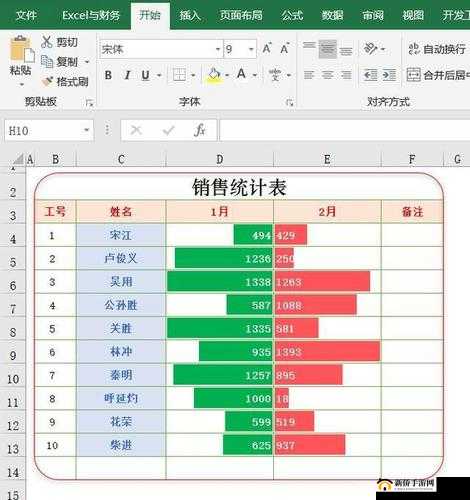Click merge and center (合并后居中) button
The height and width of the screenshot is (500, 470).
(438, 75)
